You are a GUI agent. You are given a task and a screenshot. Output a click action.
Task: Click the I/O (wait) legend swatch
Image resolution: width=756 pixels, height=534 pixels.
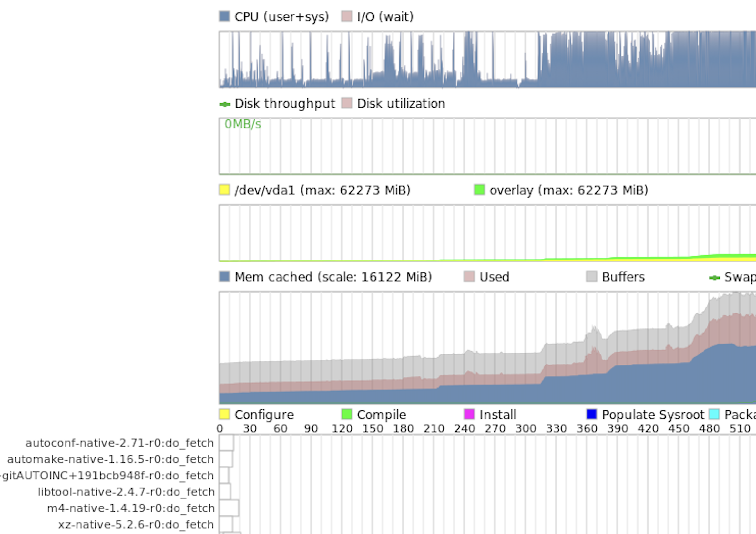[x=347, y=16]
